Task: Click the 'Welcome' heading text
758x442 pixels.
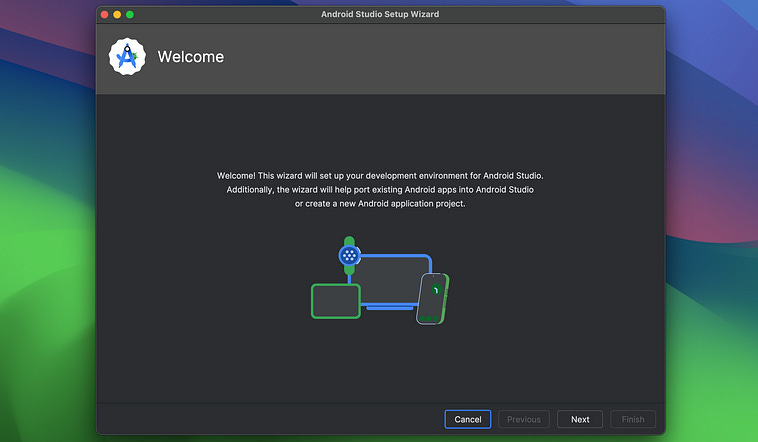Action: coord(190,57)
